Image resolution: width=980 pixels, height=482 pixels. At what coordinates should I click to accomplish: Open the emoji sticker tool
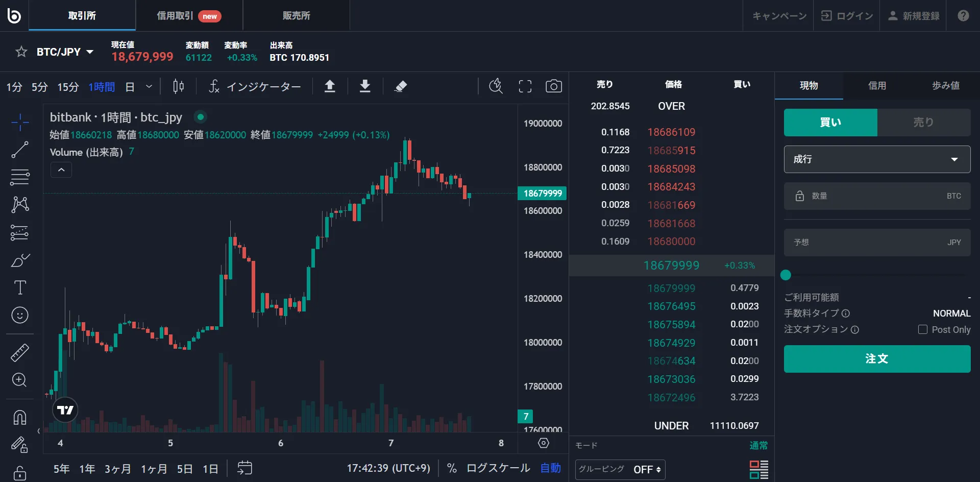click(20, 315)
